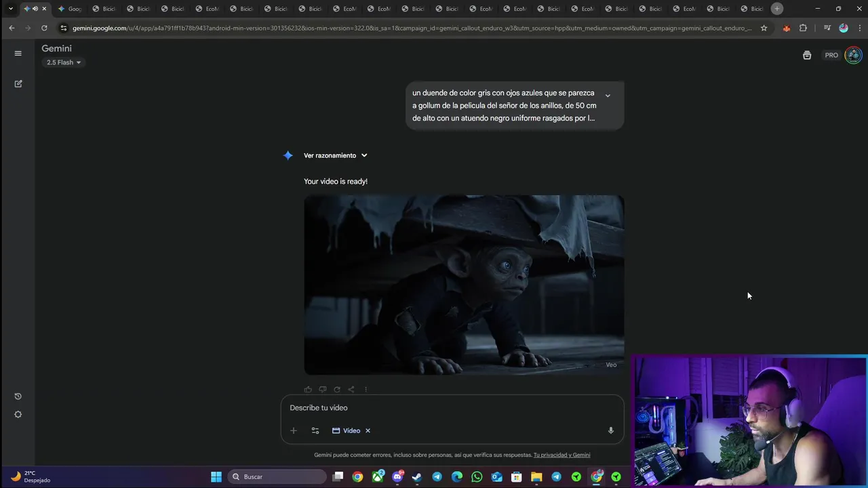Switch to the Goog tab
This screenshot has width=868, height=488.
coord(70,9)
